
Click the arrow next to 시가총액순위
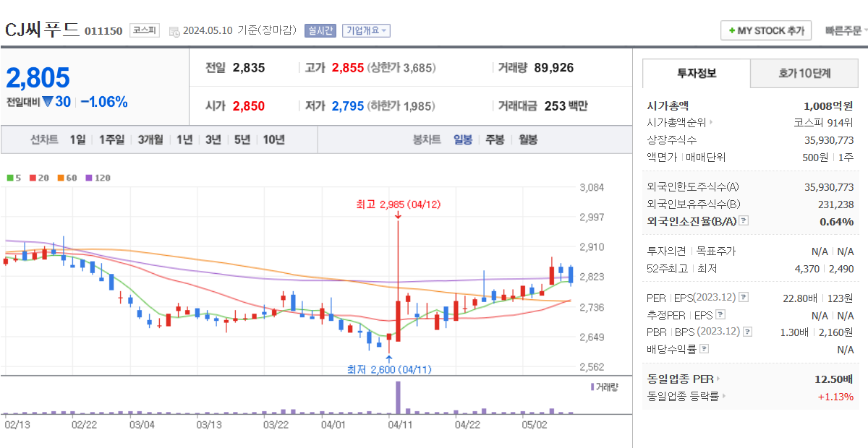[712, 123]
